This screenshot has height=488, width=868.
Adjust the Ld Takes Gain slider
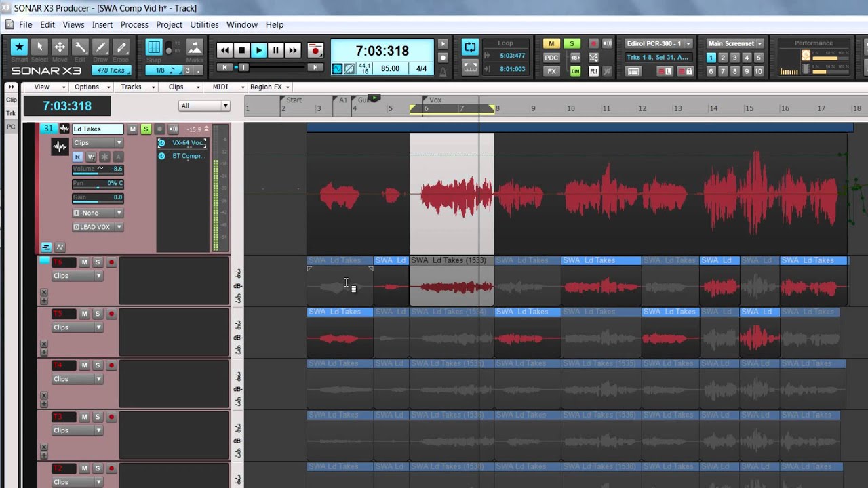[x=98, y=197]
